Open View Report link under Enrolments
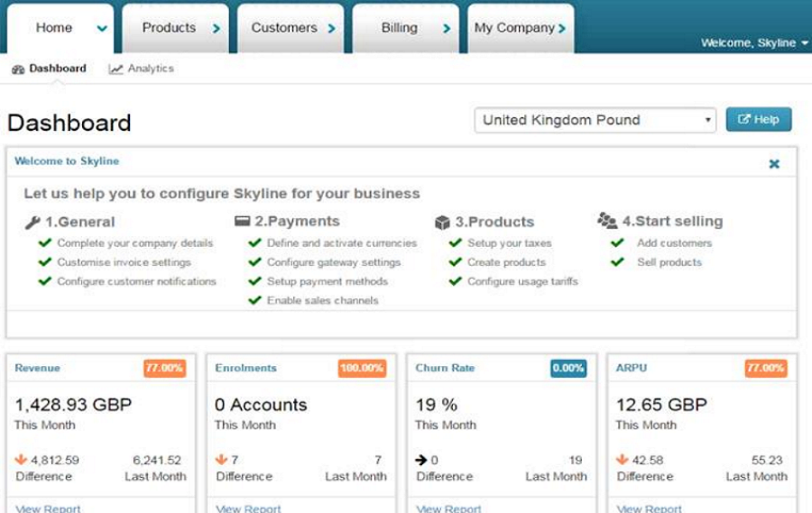812x513 pixels. pos(249,508)
